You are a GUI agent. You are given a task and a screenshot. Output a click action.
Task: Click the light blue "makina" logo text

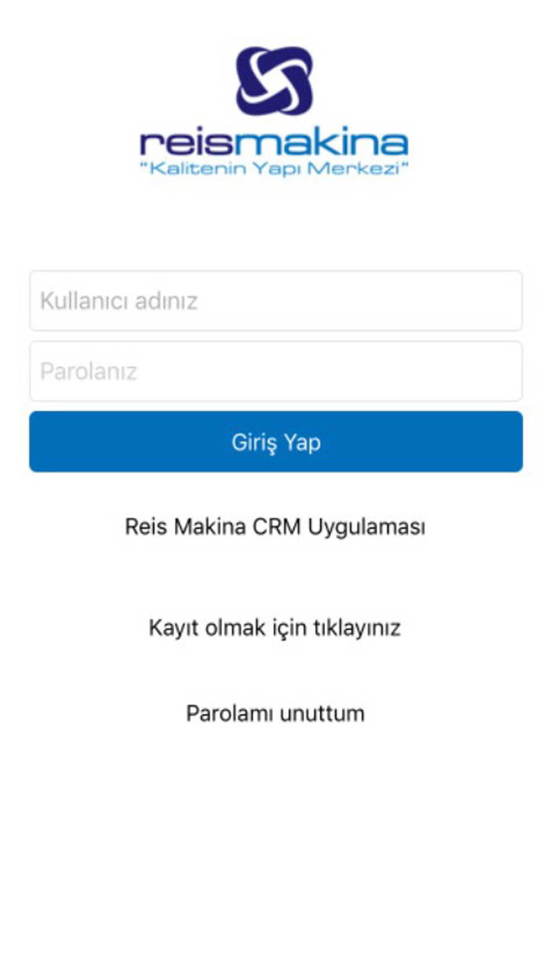pyautogui.click(x=322, y=142)
